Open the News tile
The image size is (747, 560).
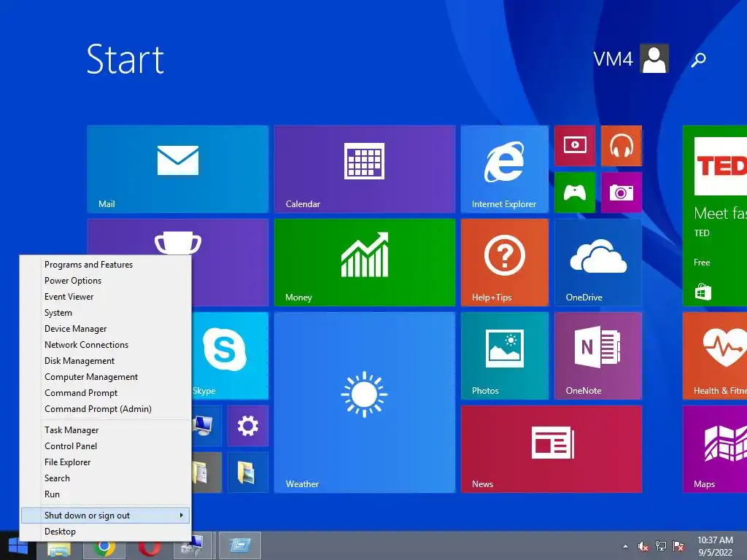pyautogui.click(x=551, y=449)
